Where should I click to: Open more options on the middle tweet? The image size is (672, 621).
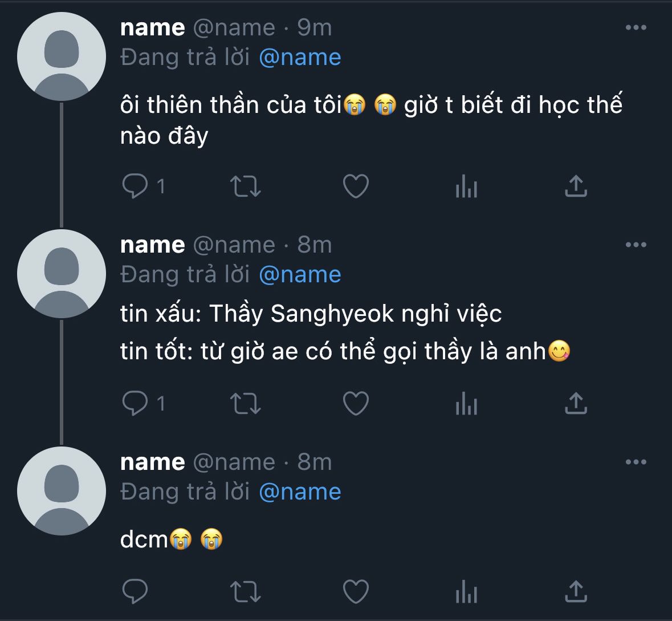pos(636,245)
